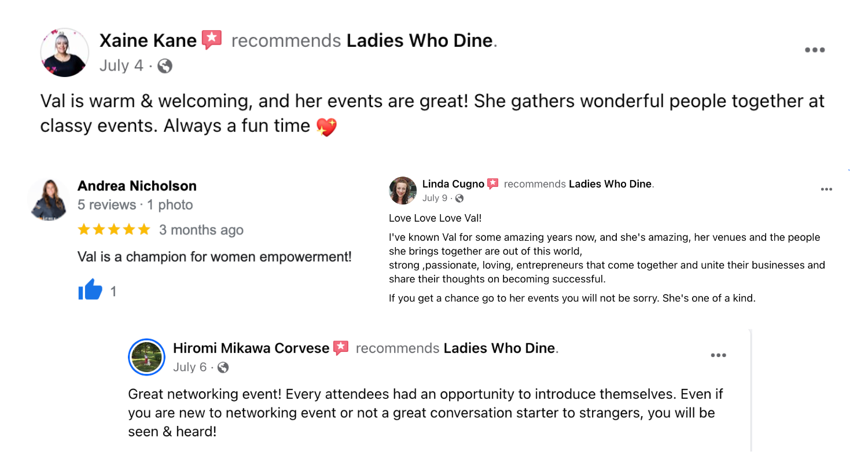The image size is (868, 463).
Task: Click the five-star rating on Andrea's review
Action: pos(114,229)
